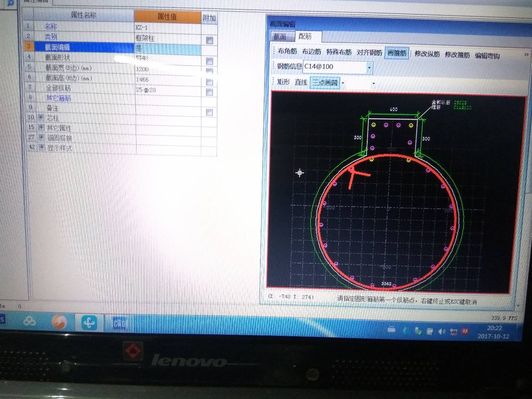Choose the 修改纵筋 command
The width and height of the screenshot is (532, 399).
tap(427, 54)
